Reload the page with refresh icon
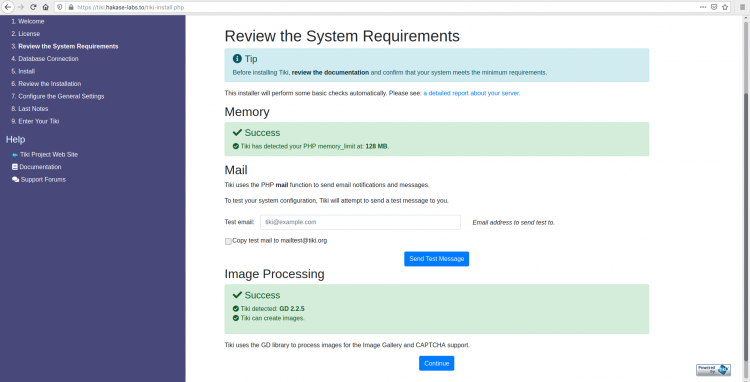Screen dimensions: 750x382 pyautogui.click(x=33, y=7)
